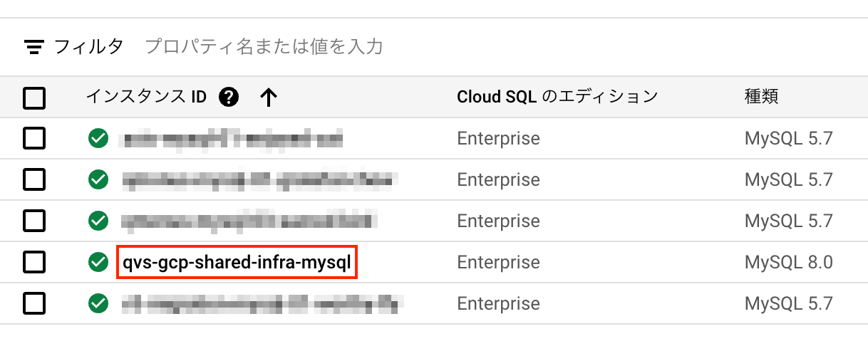This screenshot has height=346, width=868.
Task: Click green status check on third row
Action: (98, 221)
